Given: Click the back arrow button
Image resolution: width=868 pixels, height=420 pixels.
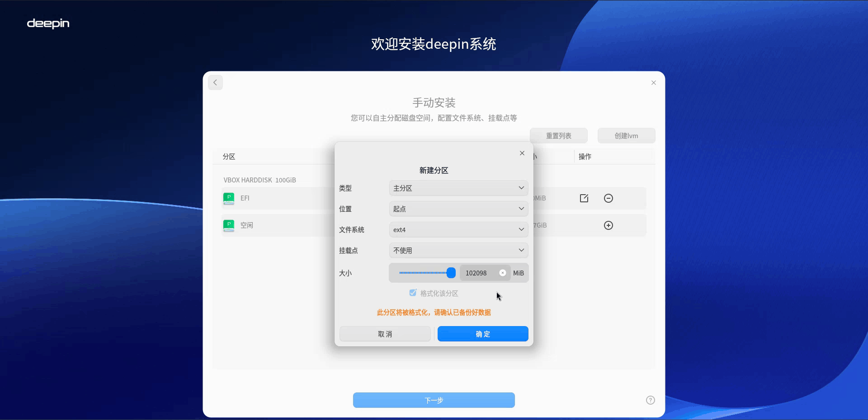Looking at the screenshot, I should 215,83.
